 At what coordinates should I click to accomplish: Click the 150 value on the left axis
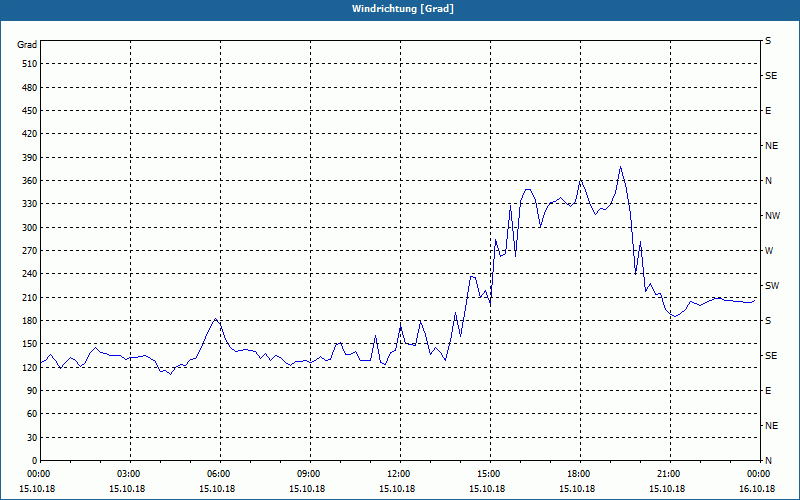pyautogui.click(x=30, y=344)
